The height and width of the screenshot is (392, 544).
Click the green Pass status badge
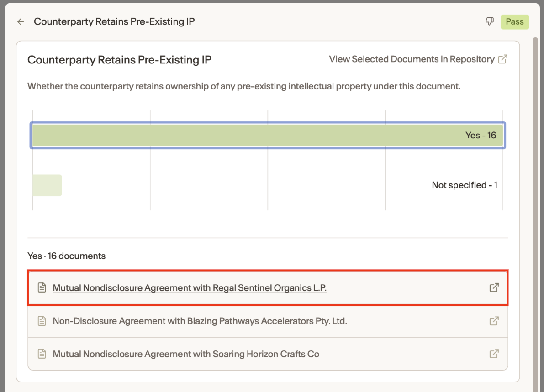pos(514,22)
